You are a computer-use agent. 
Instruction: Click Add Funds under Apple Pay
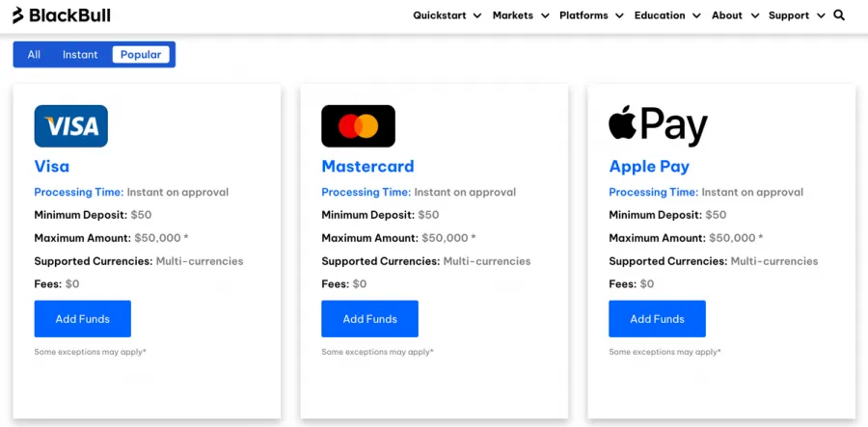pyautogui.click(x=658, y=319)
